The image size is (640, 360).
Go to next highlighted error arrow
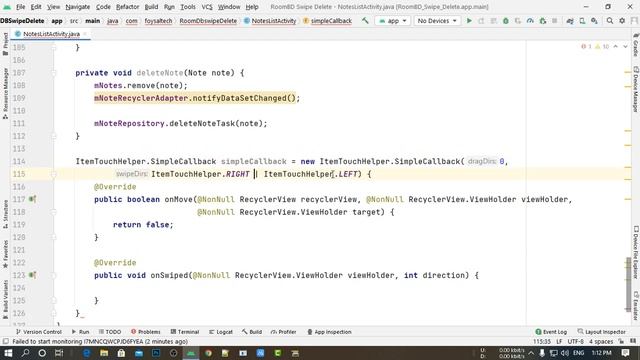(625, 47)
